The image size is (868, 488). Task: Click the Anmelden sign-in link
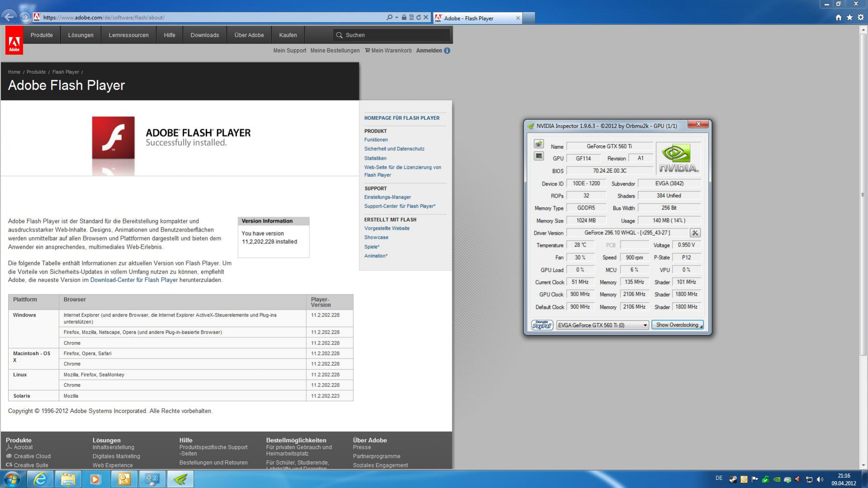[429, 51]
